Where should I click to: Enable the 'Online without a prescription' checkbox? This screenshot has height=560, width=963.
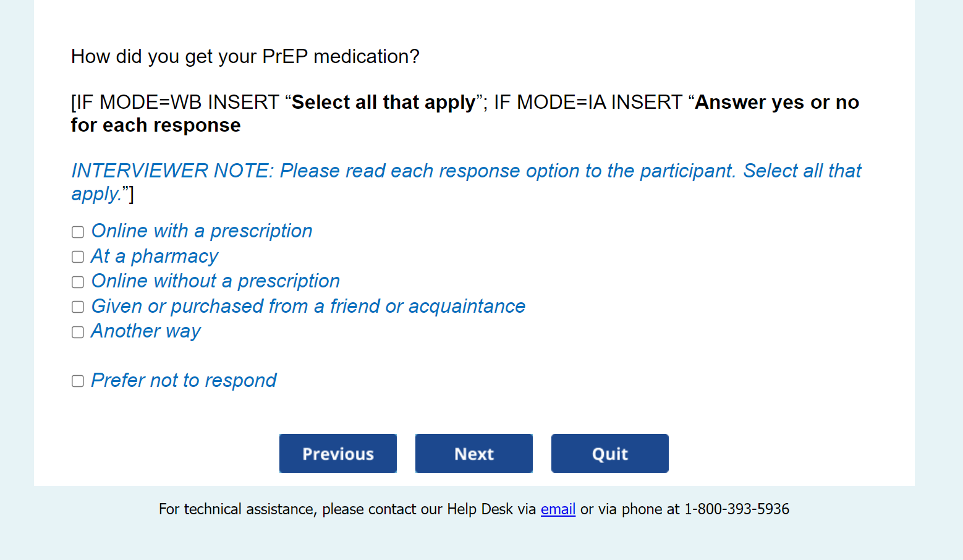(78, 282)
